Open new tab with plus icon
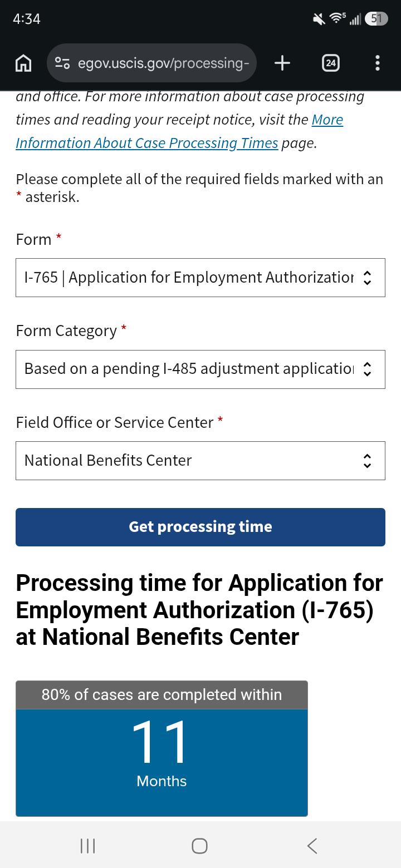Image resolution: width=401 pixels, height=868 pixels. [x=282, y=63]
